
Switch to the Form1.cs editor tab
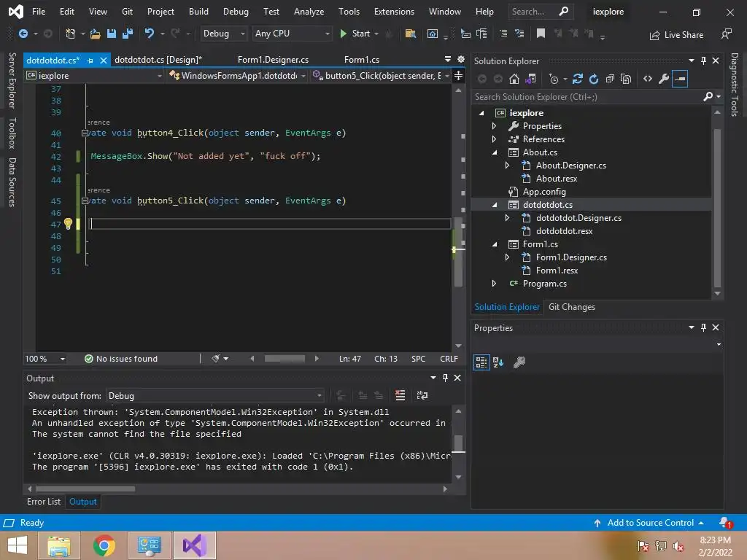click(x=362, y=60)
